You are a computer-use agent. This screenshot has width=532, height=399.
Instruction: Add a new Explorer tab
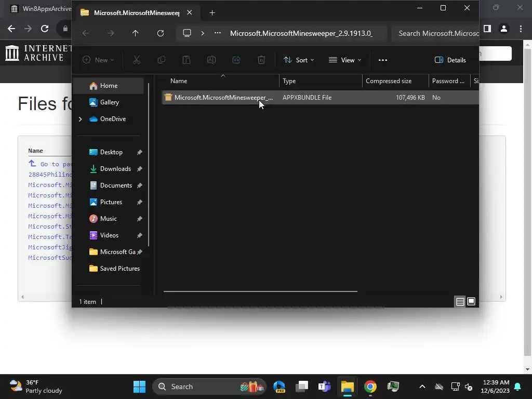click(x=212, y=13)
